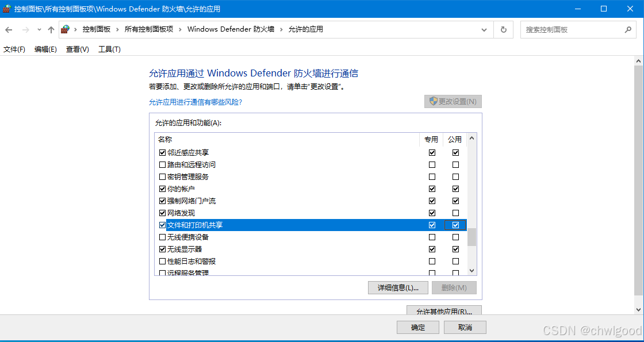644x342 pixels.
Task: Enable 公用 checkbox for 密钥管理服务
Action: tap(455, 177)
